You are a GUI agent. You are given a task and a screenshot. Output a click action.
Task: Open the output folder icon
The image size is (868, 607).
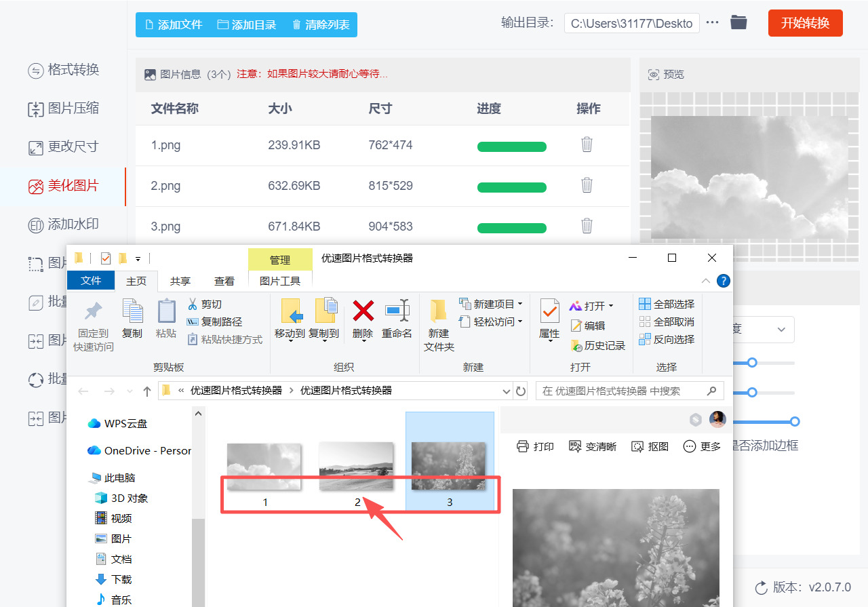tap(738, 22)
